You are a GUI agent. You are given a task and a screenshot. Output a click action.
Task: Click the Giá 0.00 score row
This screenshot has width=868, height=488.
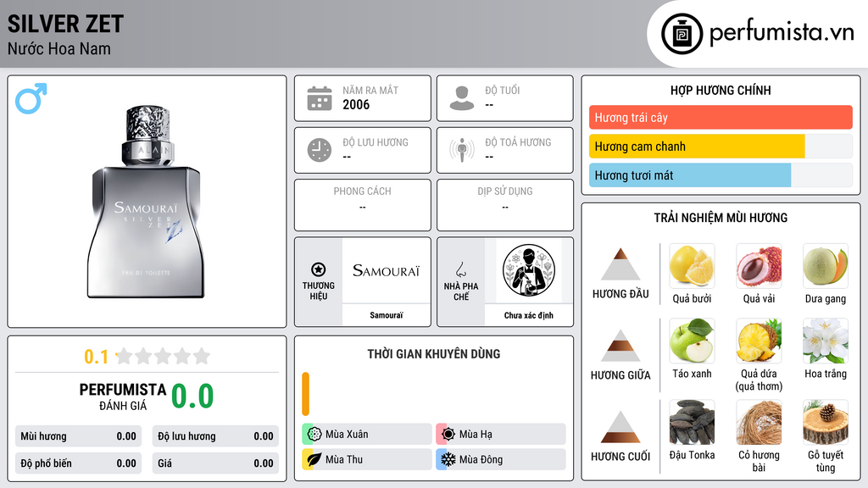[215, 463]
